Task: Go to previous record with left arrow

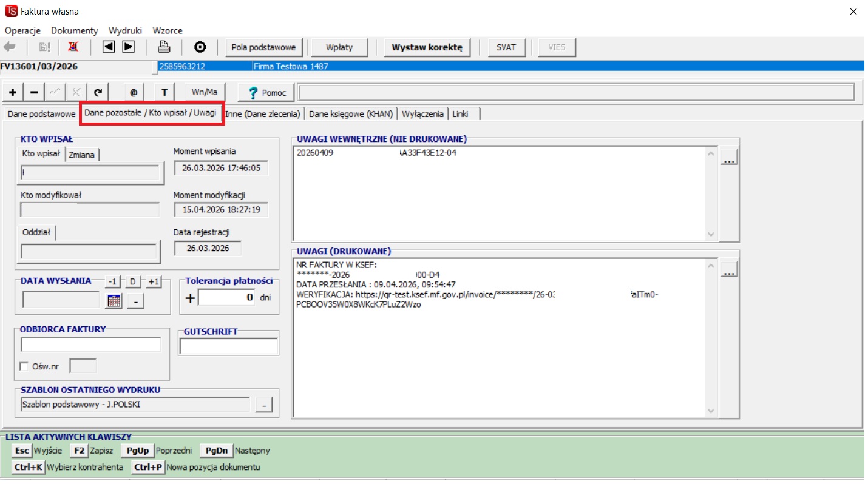Action: [108, 47]
